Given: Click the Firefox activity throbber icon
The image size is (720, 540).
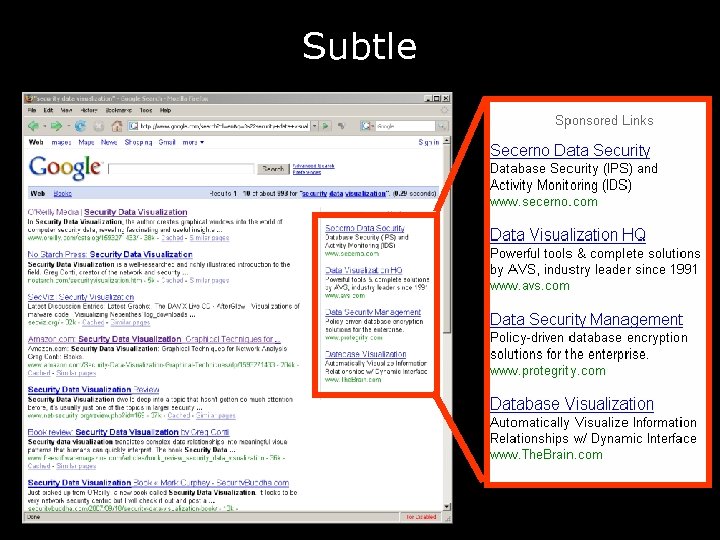Looking at the screenshot, I should (x=444, y=110).
